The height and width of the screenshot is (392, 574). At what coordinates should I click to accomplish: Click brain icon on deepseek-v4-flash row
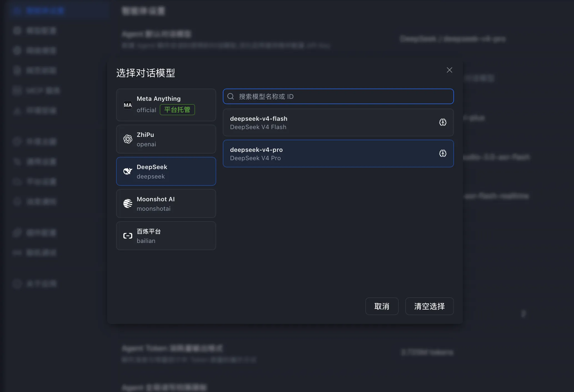(443, 122)
